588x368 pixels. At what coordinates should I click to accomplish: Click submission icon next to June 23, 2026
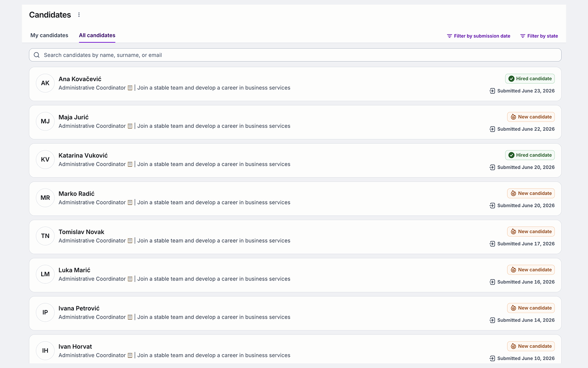tap(492, 91)
